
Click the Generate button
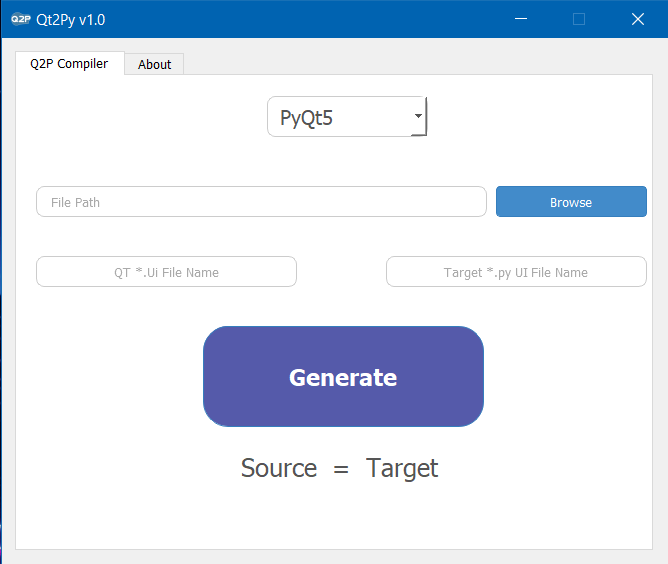(x=343, y=377)
